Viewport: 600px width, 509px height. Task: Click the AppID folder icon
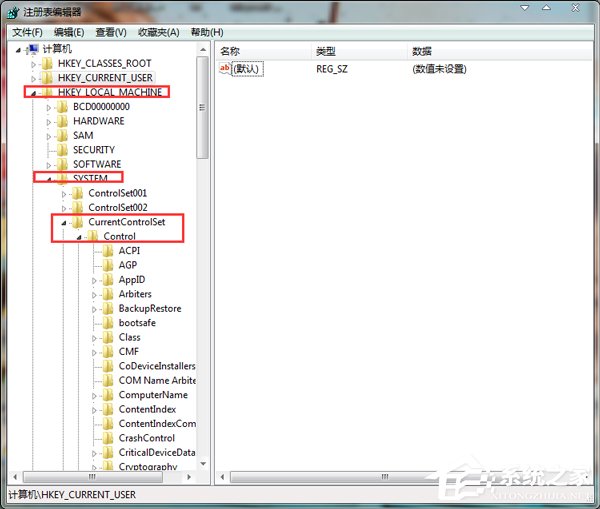pyautogui.click(x=108, y=280)
